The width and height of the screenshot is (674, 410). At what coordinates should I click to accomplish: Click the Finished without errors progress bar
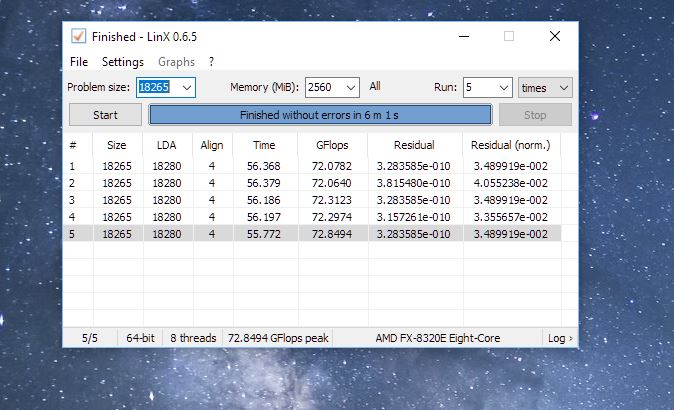click(320, 115)
